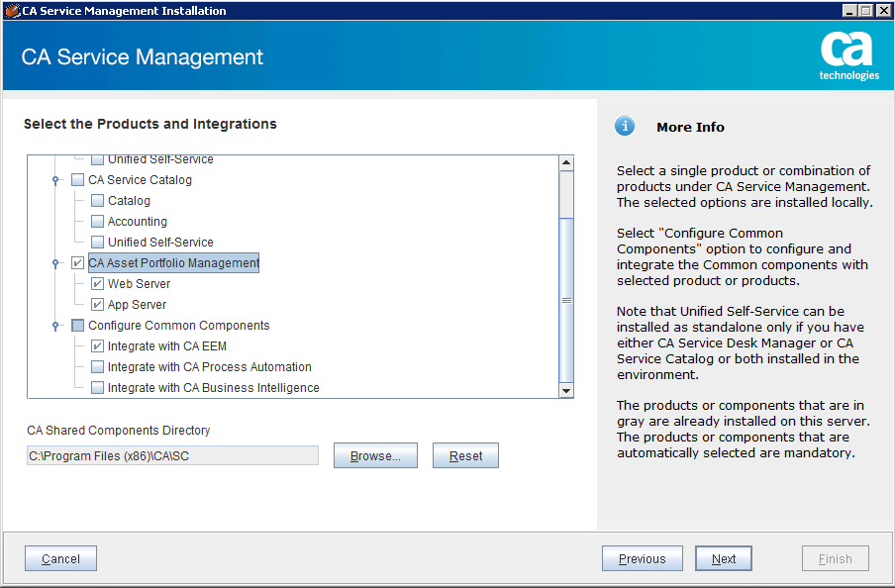Close the installation window
This screenshot has width=895, height=588.
(884, 10)
